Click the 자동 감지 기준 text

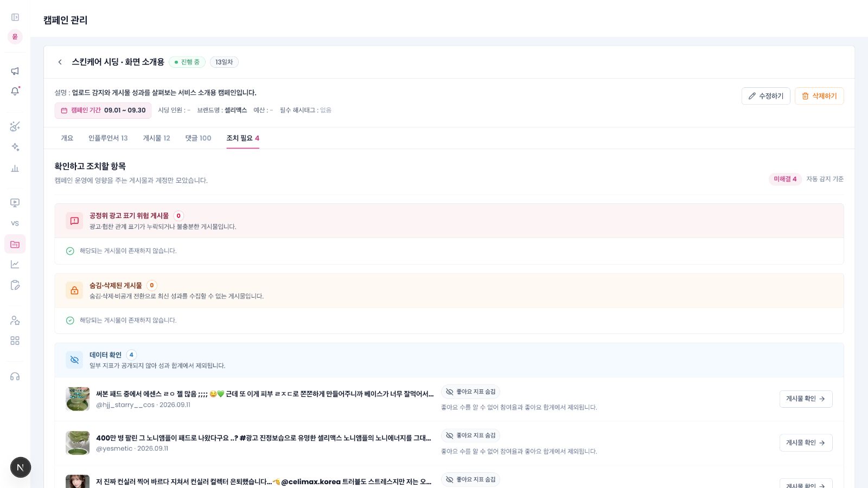click(825, 179)
